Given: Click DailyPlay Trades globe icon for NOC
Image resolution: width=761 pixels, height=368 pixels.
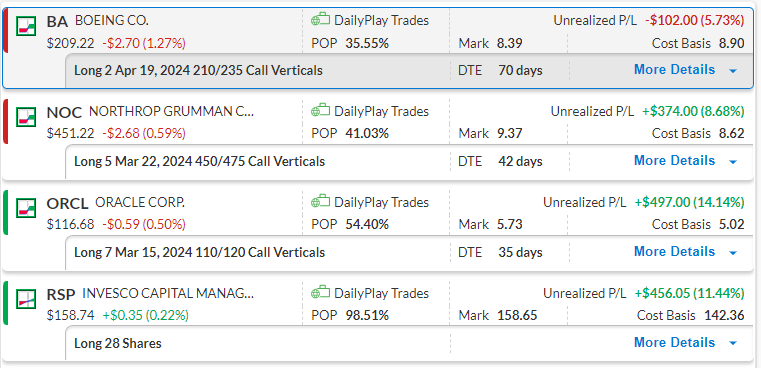Looking at the screenshot, I should point(320,111).
